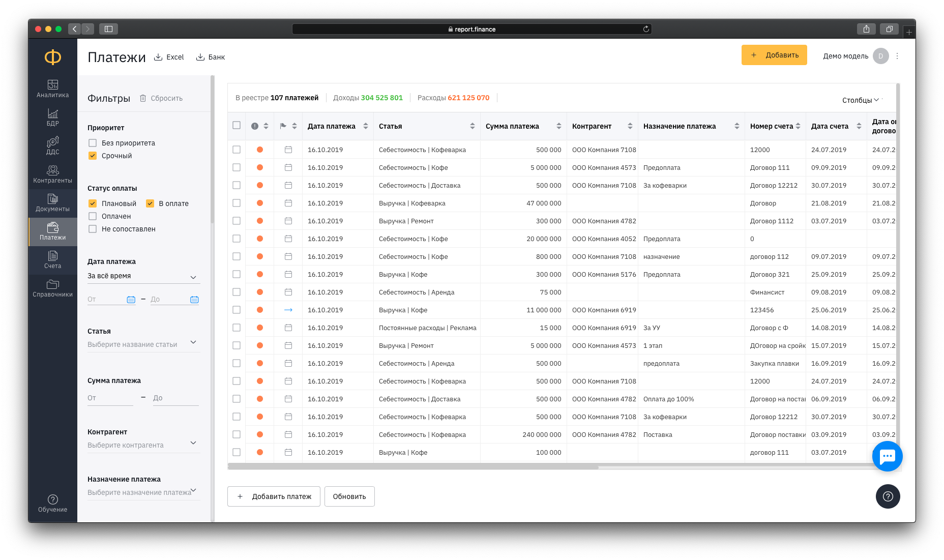Click the Обучение help icon in sidebar
The width and height of the screenshot is (944, 560).
(x=52, y=499)
